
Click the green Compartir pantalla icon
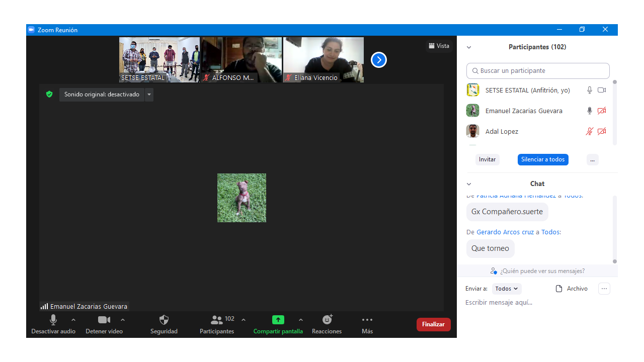[x=278, y=320]
